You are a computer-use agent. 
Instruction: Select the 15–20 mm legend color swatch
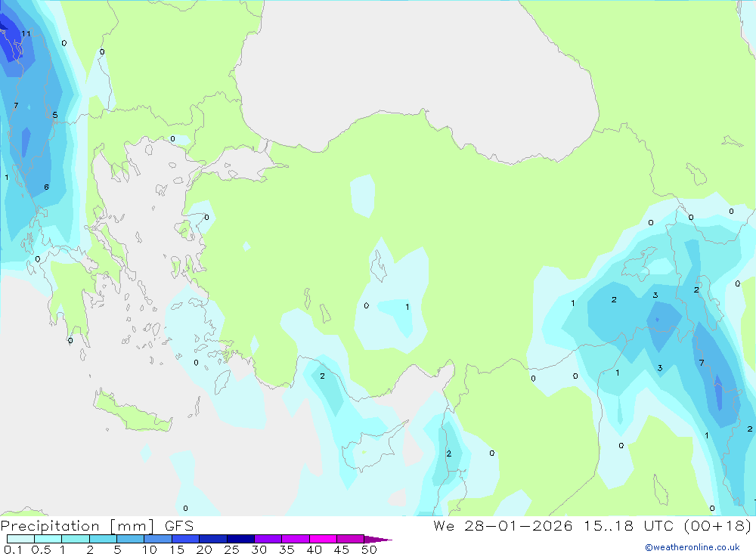click(x=186, y=539)
